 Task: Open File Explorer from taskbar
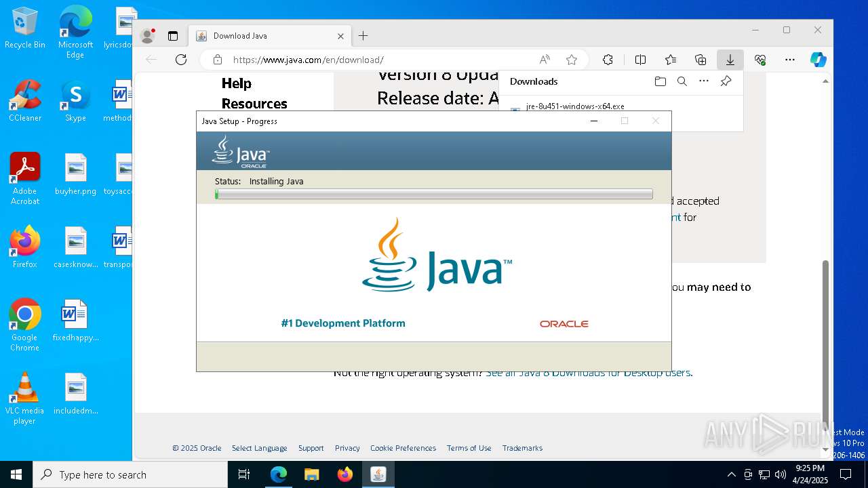click(311, 474)
